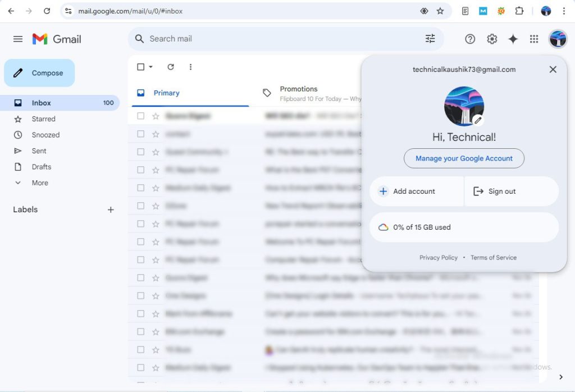The width and height of the screenshot is (575, 392).
Task: Open the select dropdown arrow beside the select-all checkbox
Action: tap(150, 67)
